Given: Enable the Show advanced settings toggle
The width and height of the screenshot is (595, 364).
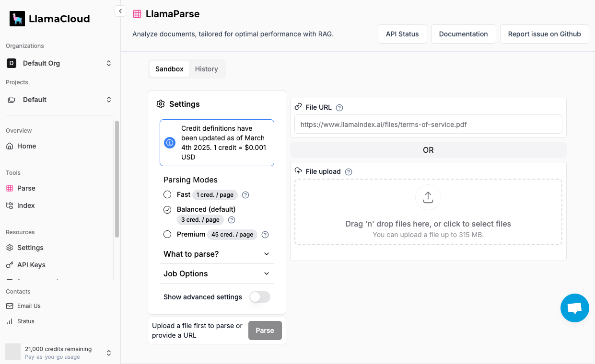Looking at the screenshot, I should click(x=259, y=297).
